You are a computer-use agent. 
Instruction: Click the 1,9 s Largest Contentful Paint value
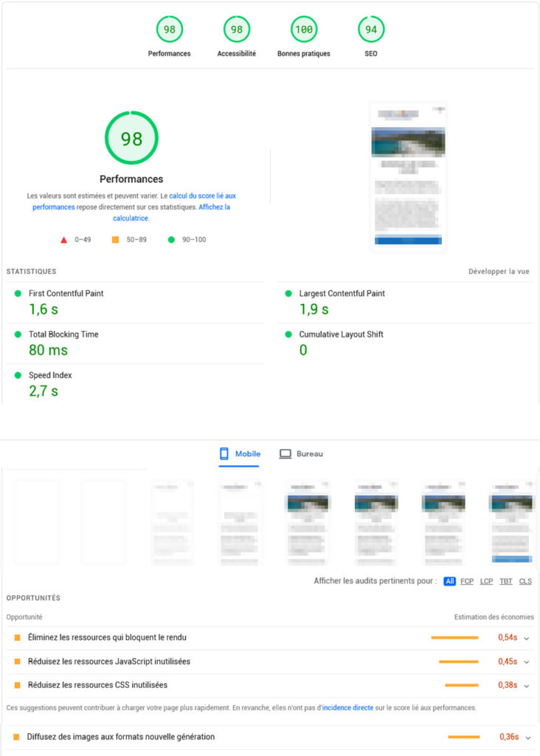click(314, 309)
